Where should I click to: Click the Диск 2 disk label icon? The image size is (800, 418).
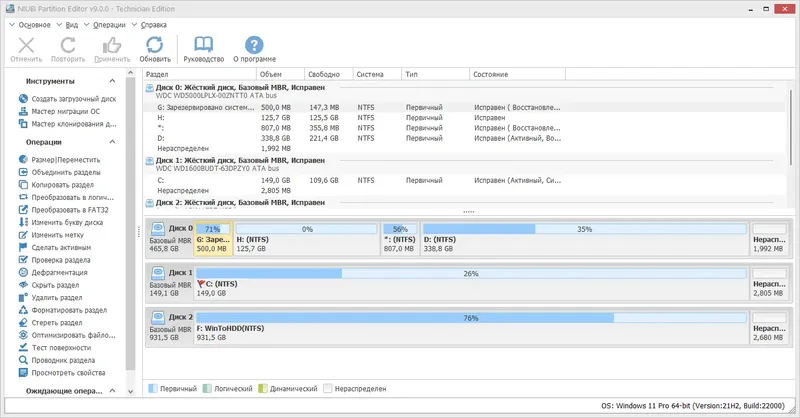(158, 317)
